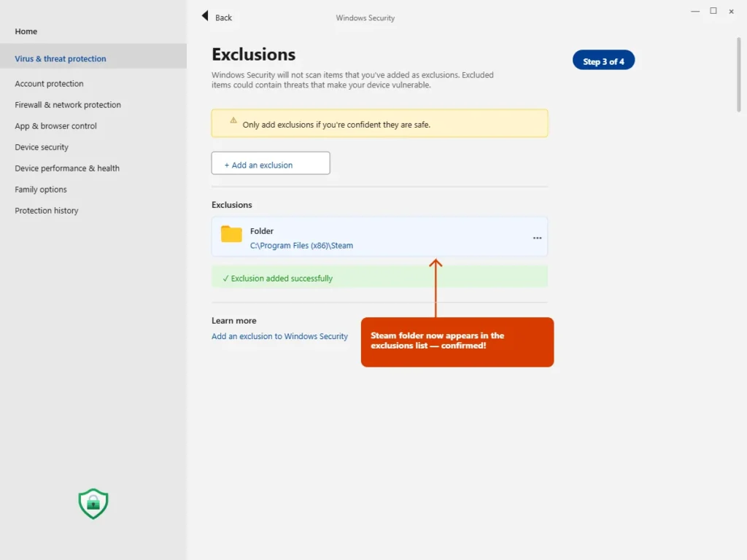Go to Home in the sidebar
747x560 pixels.
point(26,31)
